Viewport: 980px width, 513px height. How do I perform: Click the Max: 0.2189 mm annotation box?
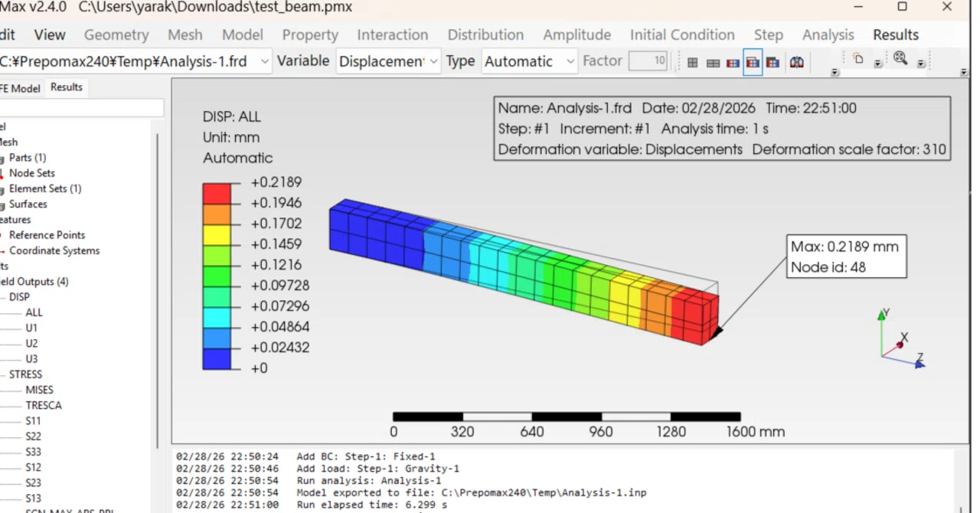[x=848, y=256]
